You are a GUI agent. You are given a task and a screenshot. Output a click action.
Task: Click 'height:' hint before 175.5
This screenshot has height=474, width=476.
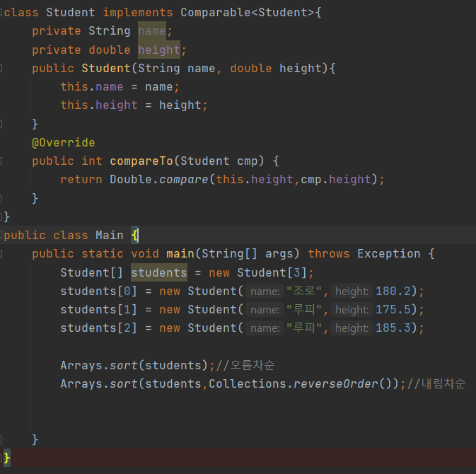pos(352,310)
